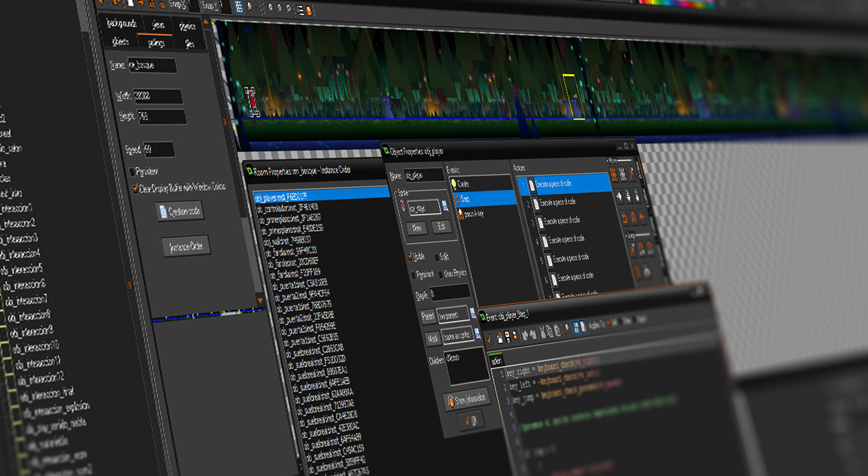Click room Name input field
The image size is (868, 476).
click(152, 65)
